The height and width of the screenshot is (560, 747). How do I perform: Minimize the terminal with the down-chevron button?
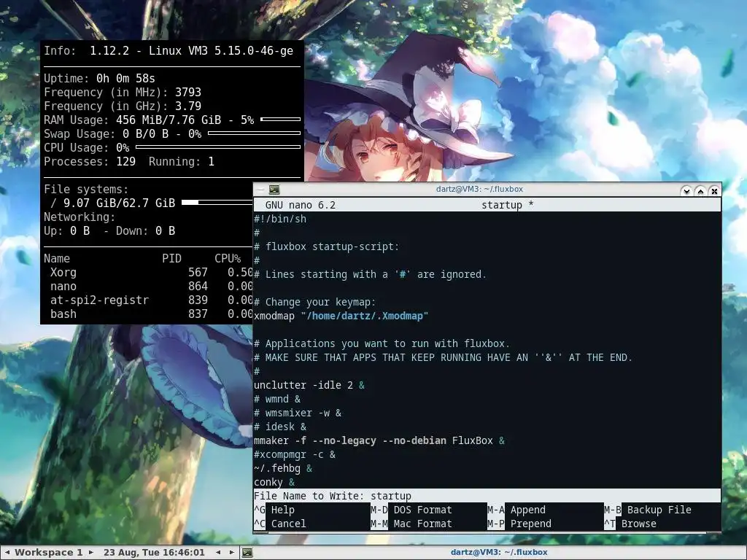click(686, 191)
